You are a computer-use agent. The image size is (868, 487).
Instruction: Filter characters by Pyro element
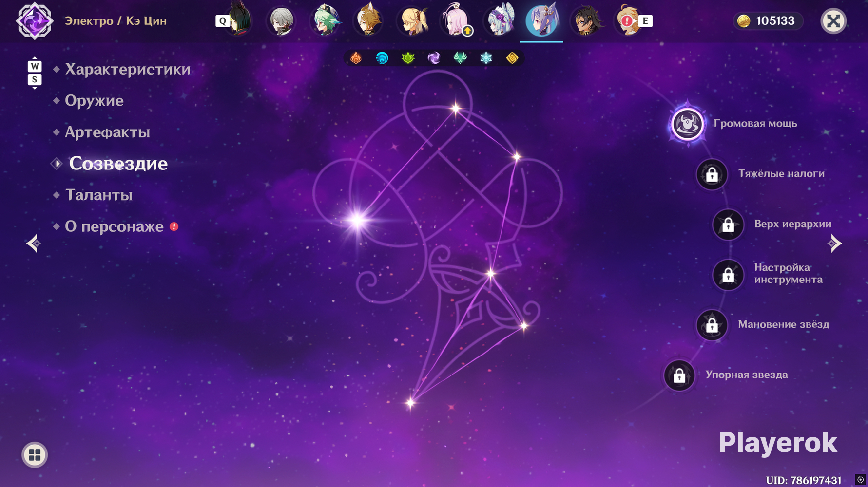[356, 58]
